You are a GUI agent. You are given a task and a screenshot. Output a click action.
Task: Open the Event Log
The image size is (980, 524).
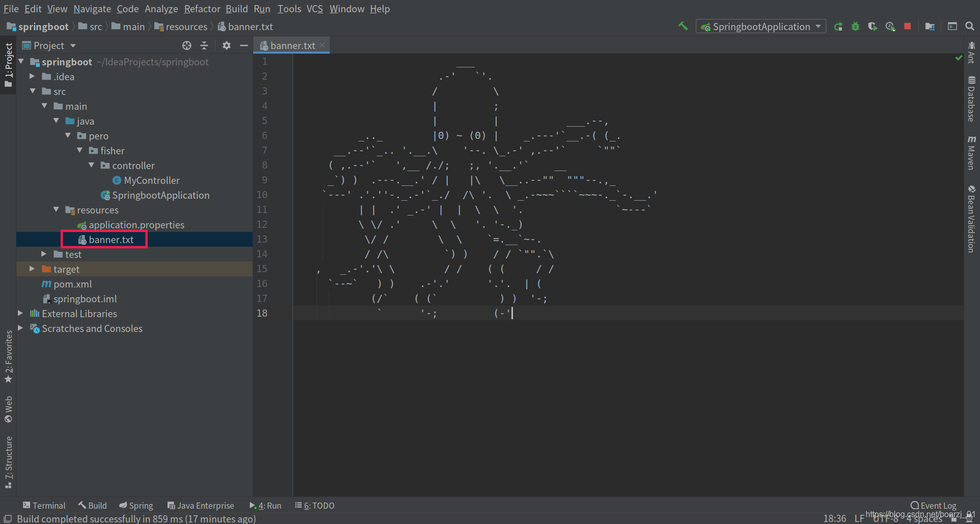coord(934,506)
